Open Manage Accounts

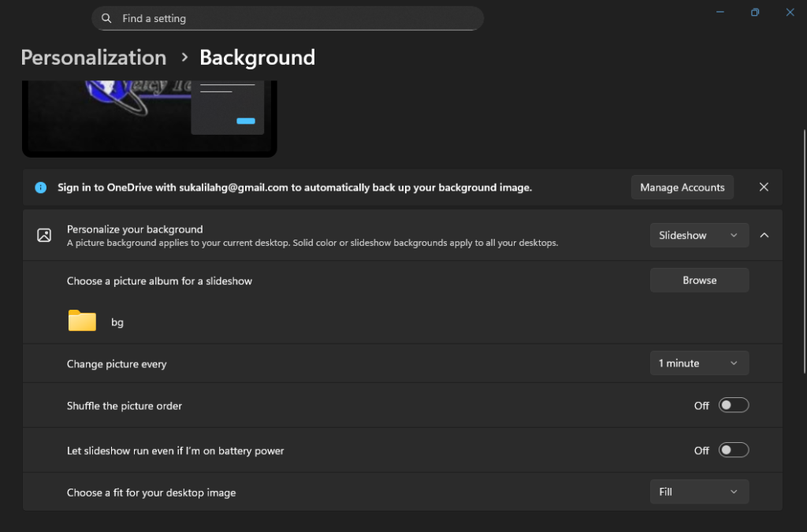682,188
